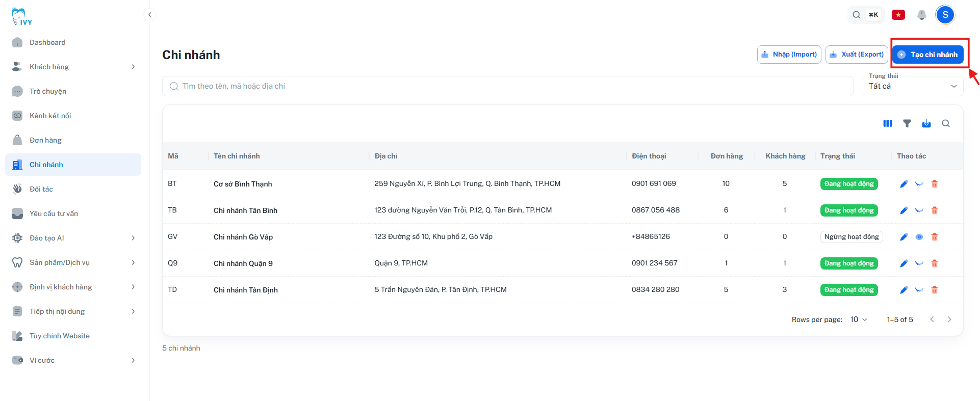Screen dimensions: 980x401
Task: Click the phone number 0867 056 488
Action: (x=656, y=210)
